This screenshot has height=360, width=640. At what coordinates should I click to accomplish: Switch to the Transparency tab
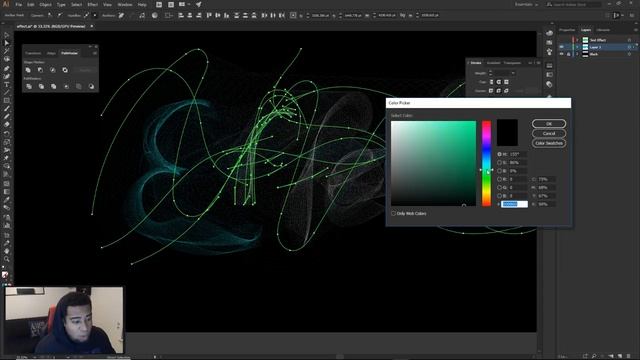click(512, 63)
